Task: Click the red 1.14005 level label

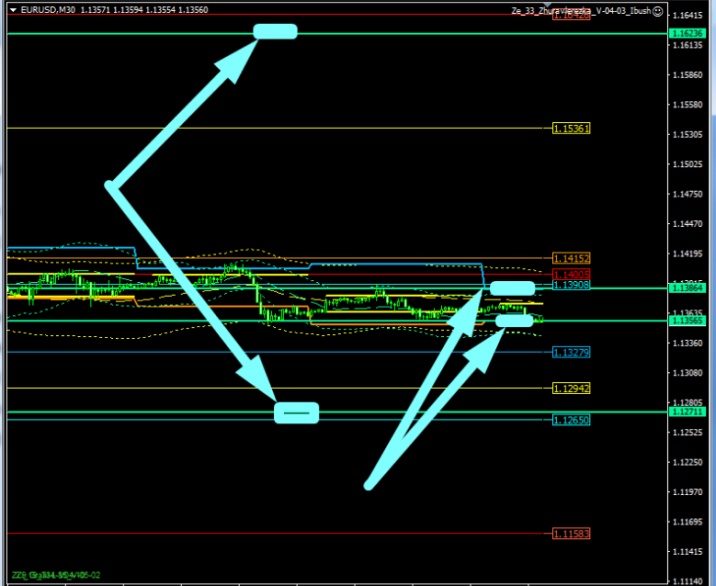Action: click(x=571, y=273)
